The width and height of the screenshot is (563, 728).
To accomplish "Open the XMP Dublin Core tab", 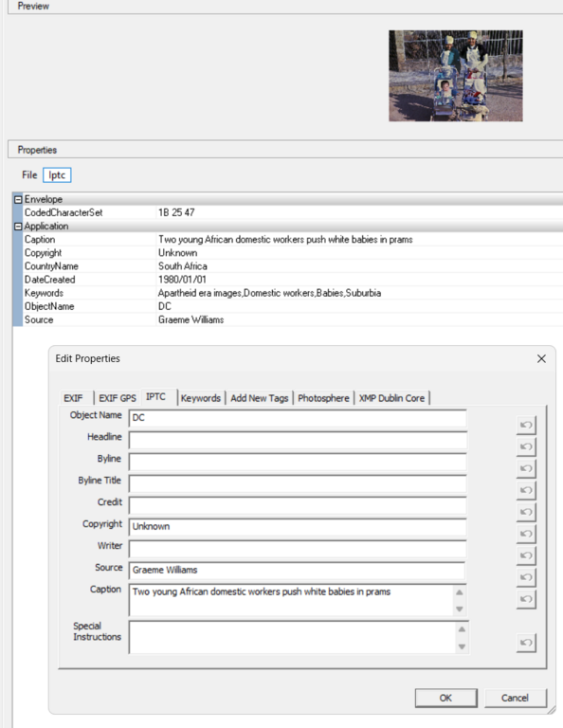I will pyautogui.click(x=391, y=398).
